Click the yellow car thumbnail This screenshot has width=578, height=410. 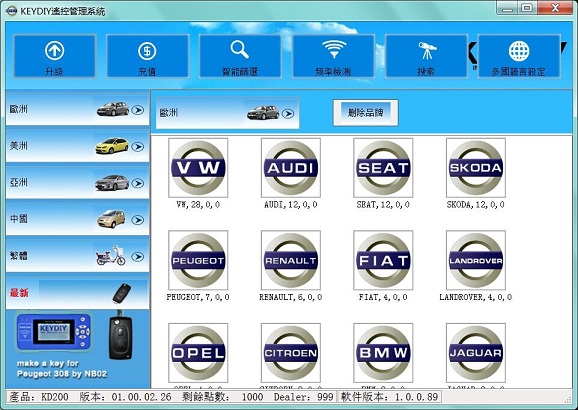112,146
